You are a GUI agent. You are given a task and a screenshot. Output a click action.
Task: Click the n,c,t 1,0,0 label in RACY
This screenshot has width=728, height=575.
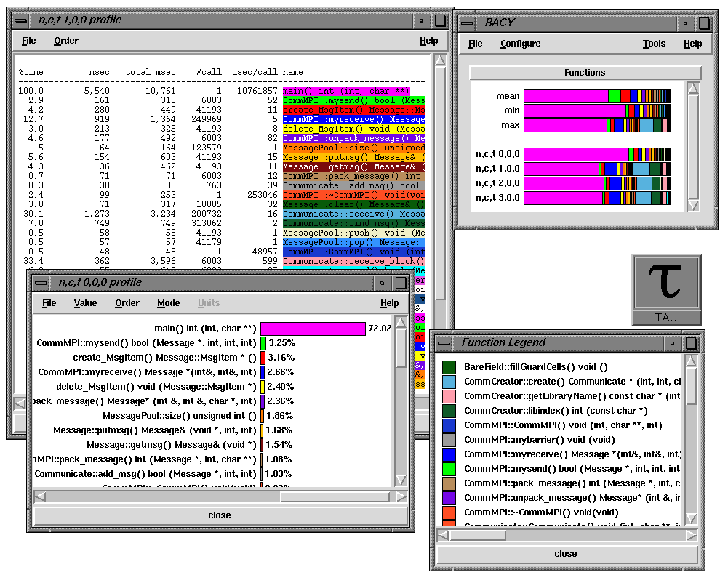point(497,169)
